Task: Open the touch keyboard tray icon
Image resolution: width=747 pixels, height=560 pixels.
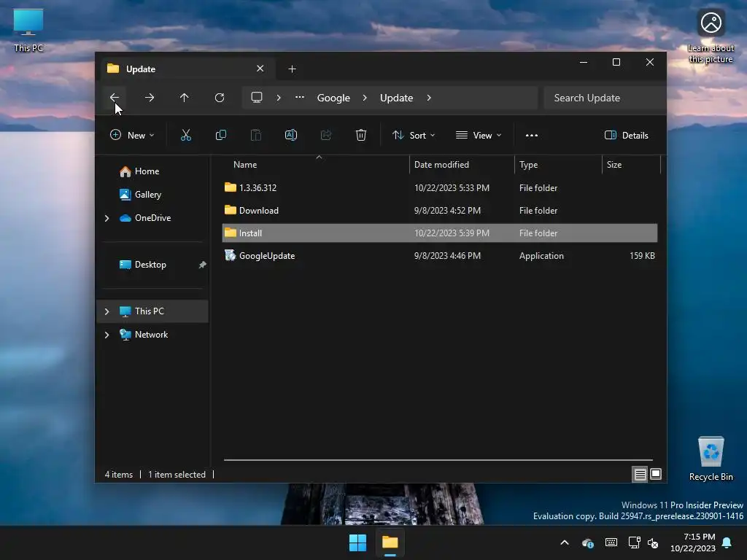Action: click(611, 542)
